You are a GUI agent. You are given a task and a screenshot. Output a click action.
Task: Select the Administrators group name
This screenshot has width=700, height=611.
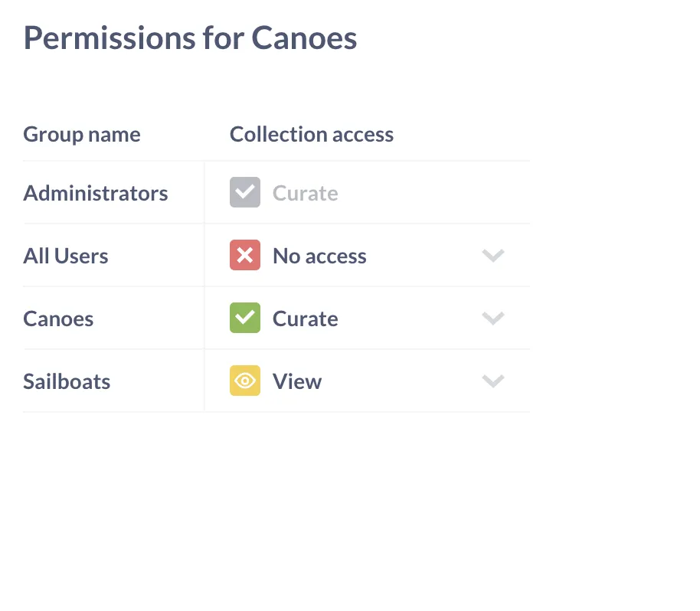[95, 193]
